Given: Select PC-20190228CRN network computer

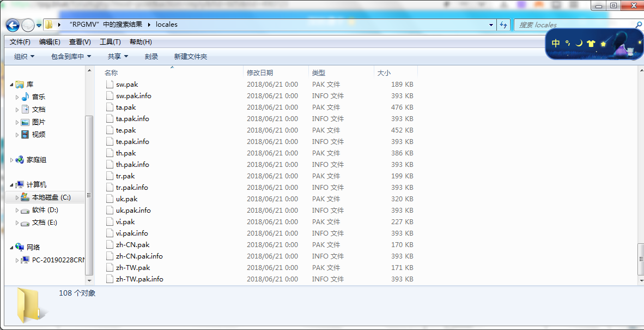Looking at the screenshot, I should point(58,260).
